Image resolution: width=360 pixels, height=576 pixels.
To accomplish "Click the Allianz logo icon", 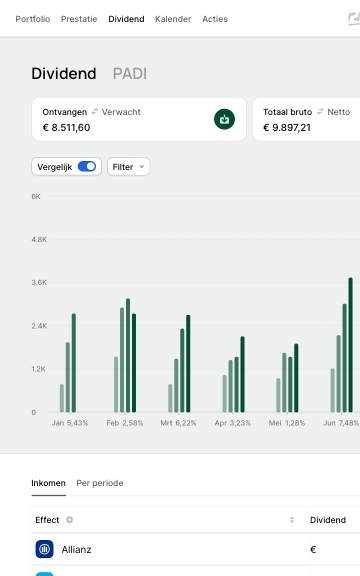I will [44, 549].
